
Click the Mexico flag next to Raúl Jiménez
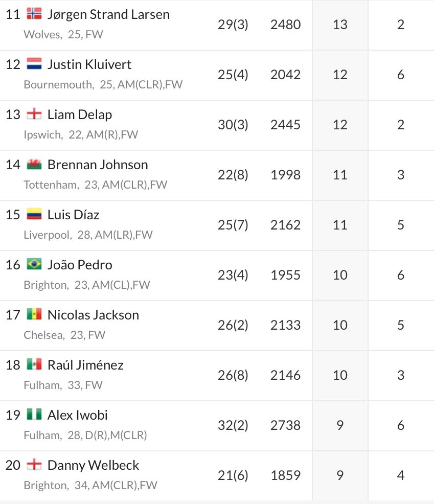coord(34,365)
